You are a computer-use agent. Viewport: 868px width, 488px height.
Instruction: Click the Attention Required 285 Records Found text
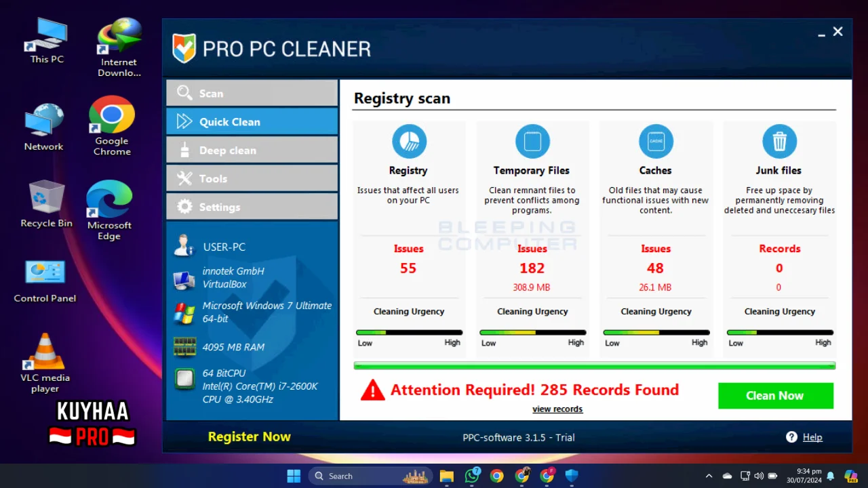point(534,390)
